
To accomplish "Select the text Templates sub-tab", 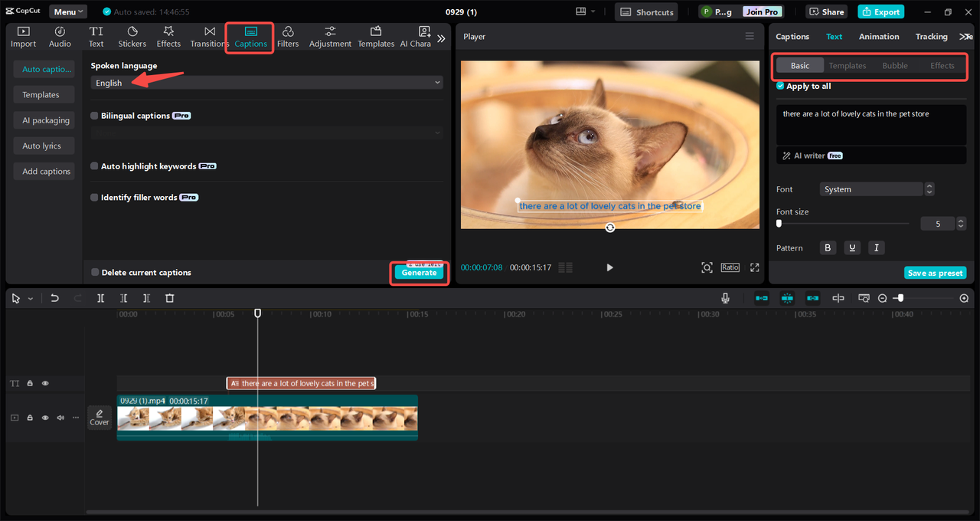I will point(848,66).
